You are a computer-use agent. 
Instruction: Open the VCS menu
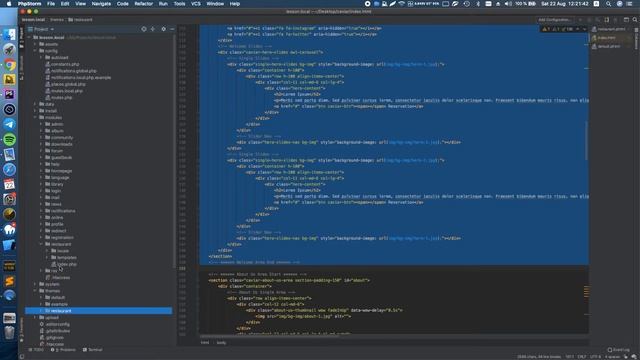pos(196,4)
